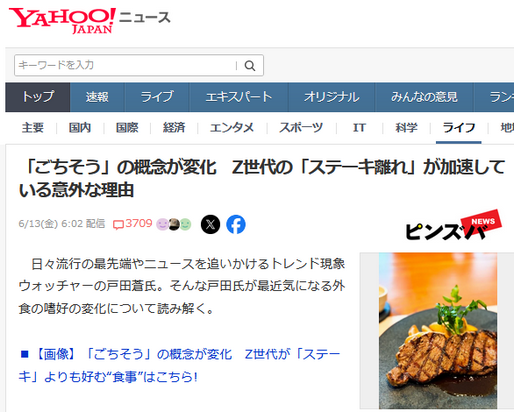
Task: Open the 3709 comments count
Action: click(x=132, y=224)
